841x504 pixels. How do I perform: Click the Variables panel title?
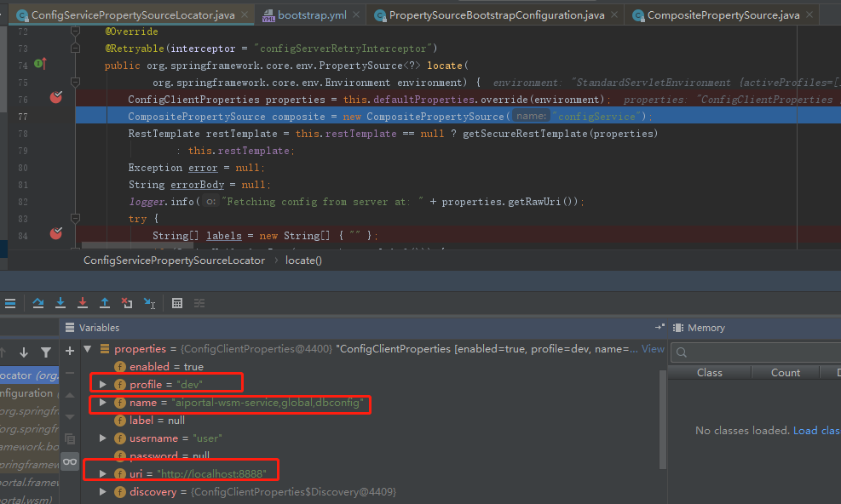(x=99, y=328)
